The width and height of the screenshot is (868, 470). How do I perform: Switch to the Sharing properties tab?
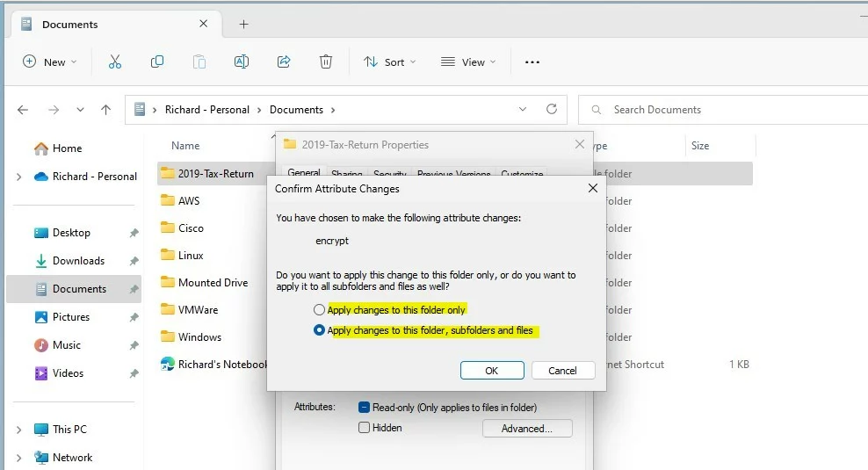click(x=346, y=173)
